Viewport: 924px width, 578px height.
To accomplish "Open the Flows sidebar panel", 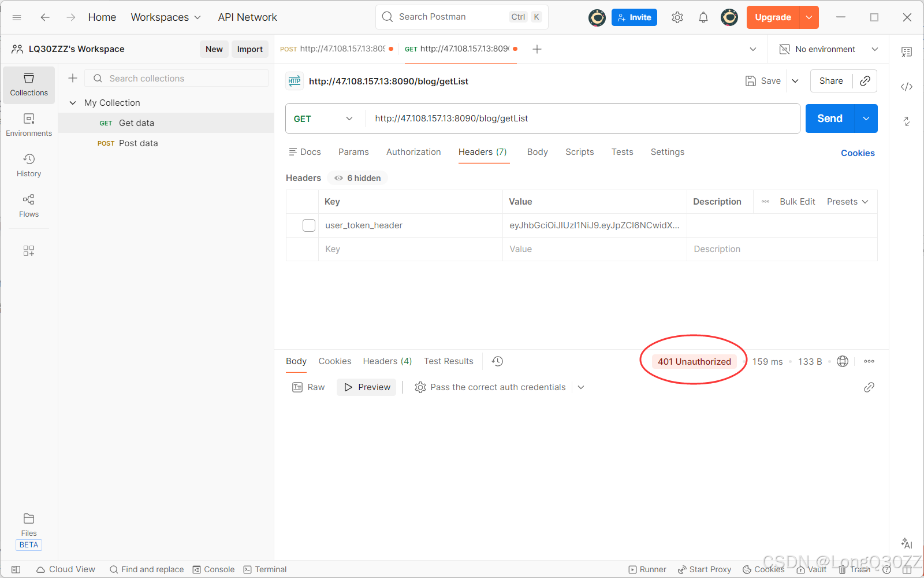I will tap(29, 206).
